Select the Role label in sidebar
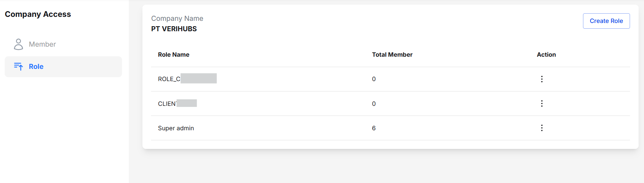 tap(36, 66)
